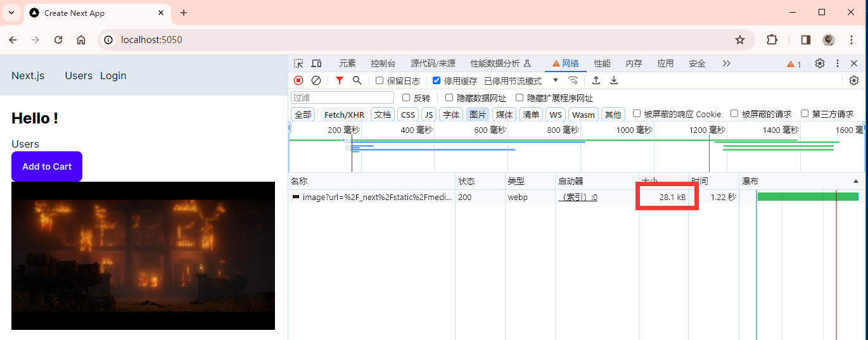Stop recording network log
The height and width of the screenshot is (340, 868).
click(298, 80)
